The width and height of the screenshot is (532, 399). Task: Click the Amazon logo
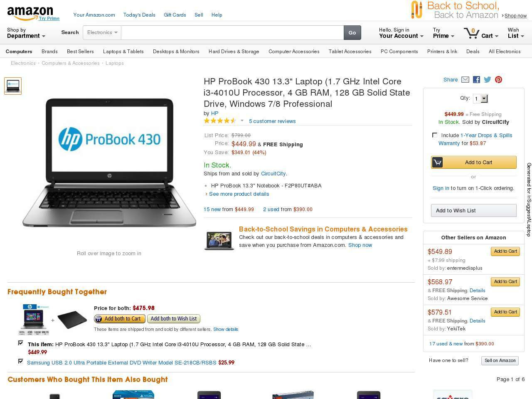[x=30, y=13]
